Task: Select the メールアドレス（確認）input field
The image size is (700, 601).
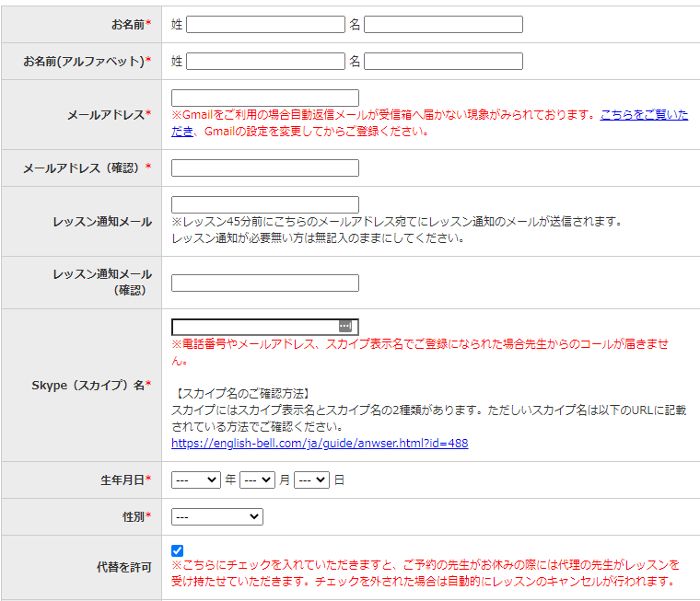Action: pyautogui.click(x=265, y=168)
